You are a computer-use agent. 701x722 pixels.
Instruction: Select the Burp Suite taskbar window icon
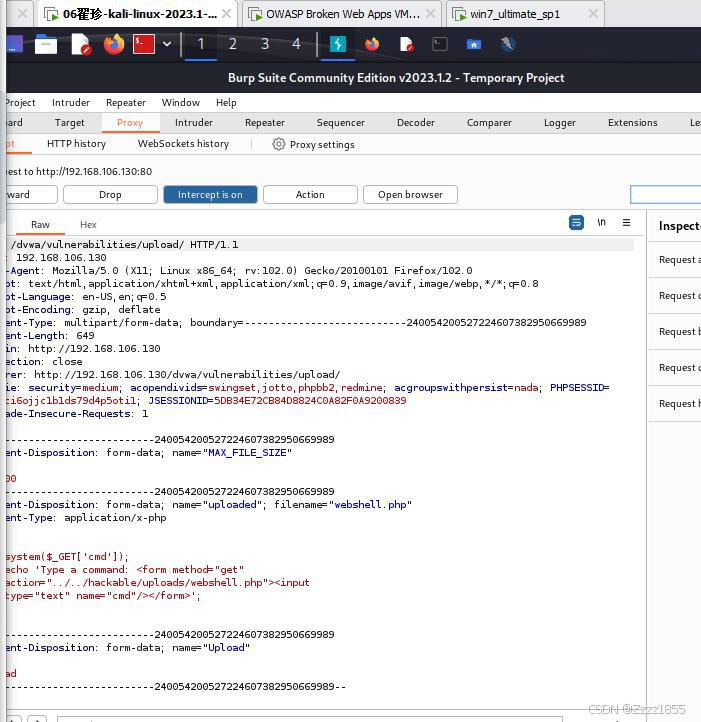pos(338,44)
